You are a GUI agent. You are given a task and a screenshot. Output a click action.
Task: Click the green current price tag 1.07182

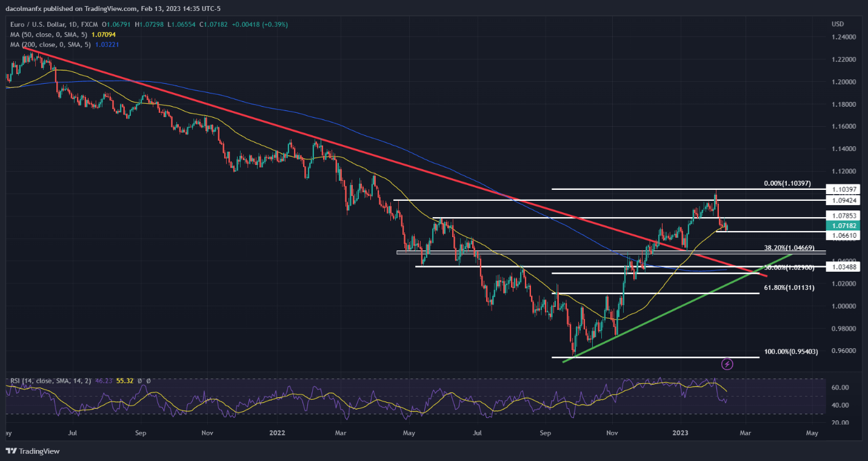(x=843, y=225)
